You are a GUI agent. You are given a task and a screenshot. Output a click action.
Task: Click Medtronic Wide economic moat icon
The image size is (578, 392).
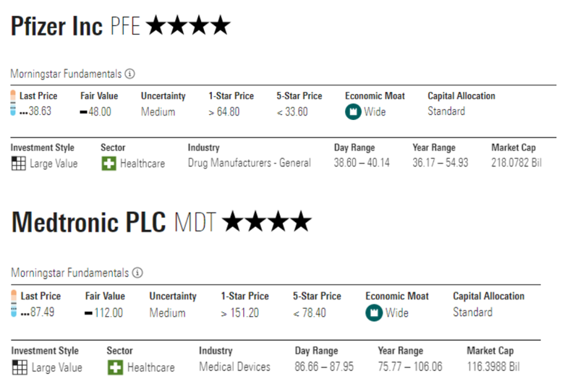pos(374,312)
